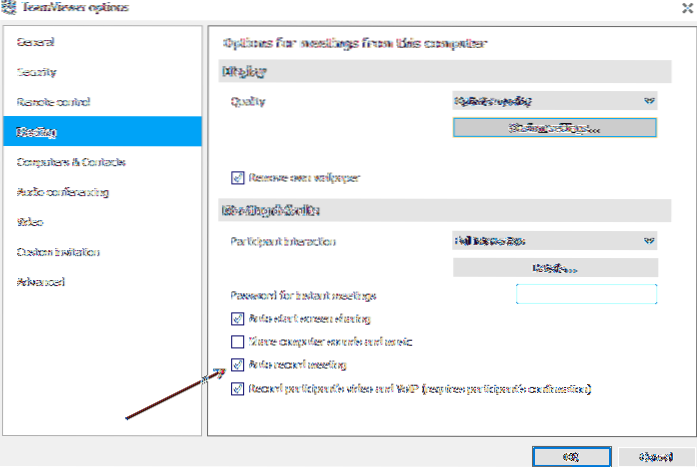Enable Share computer sounds and music
This screenshot has height=467, width=697.
click(x=237, y=342)
